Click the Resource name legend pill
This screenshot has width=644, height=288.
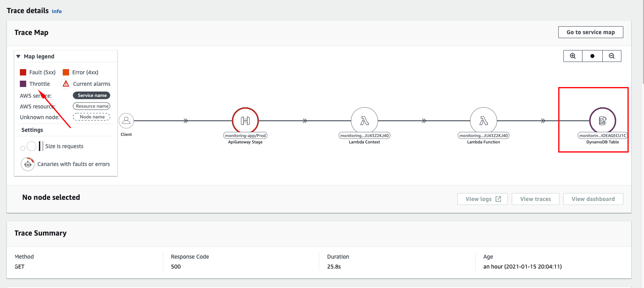[x=92, y=106]
